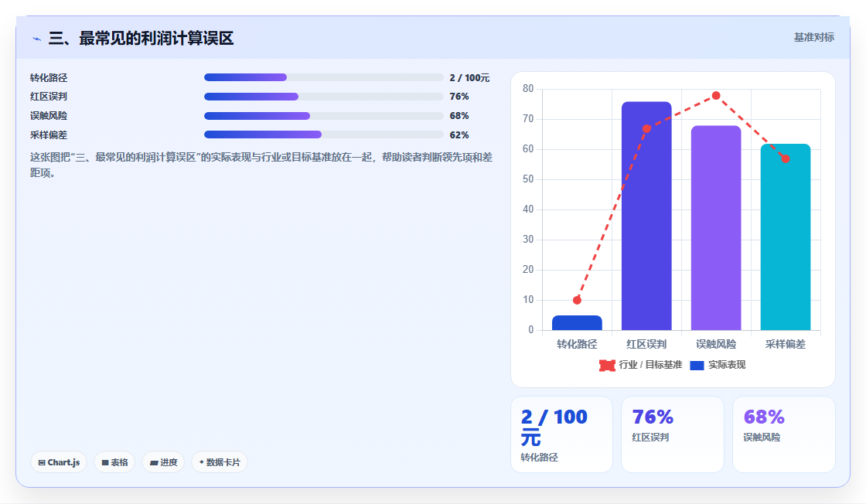Toggle the 实际表现 legend item
The height and width of the screenshot is (504, 866).
click(718, 365)
